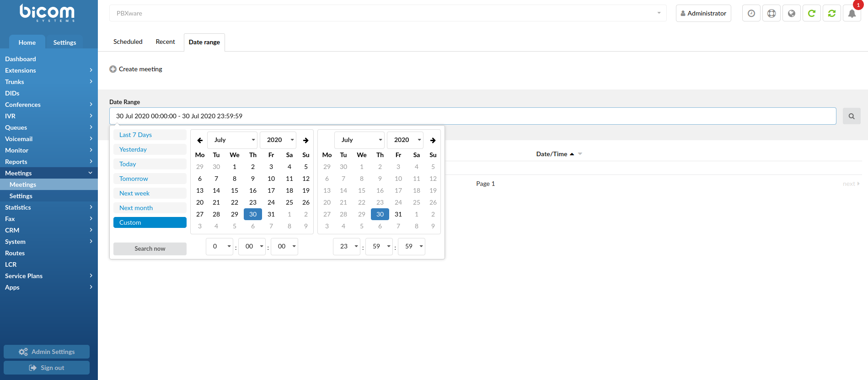
Task: Sort Date/Time column descending arrow
Action: point(580,154)
